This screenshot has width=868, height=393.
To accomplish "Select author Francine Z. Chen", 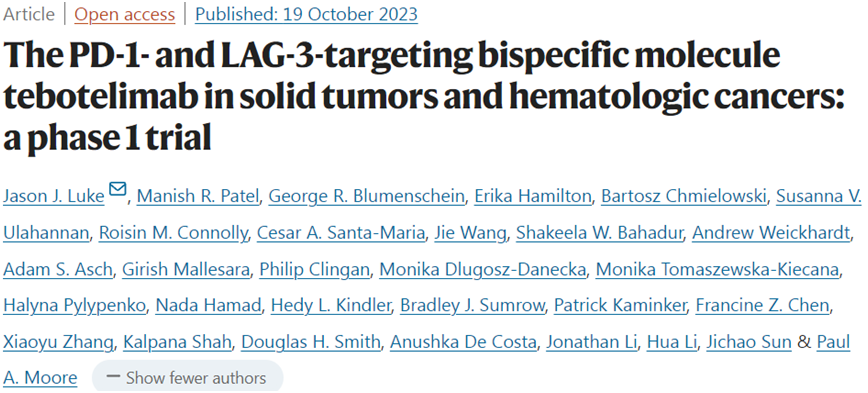I will 763,306.
